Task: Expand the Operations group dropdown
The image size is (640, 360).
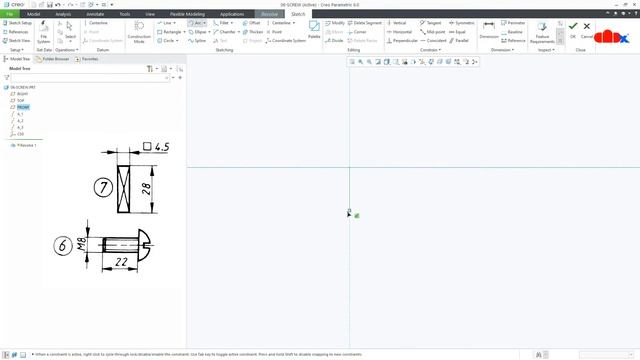Action: pos(67,50)
